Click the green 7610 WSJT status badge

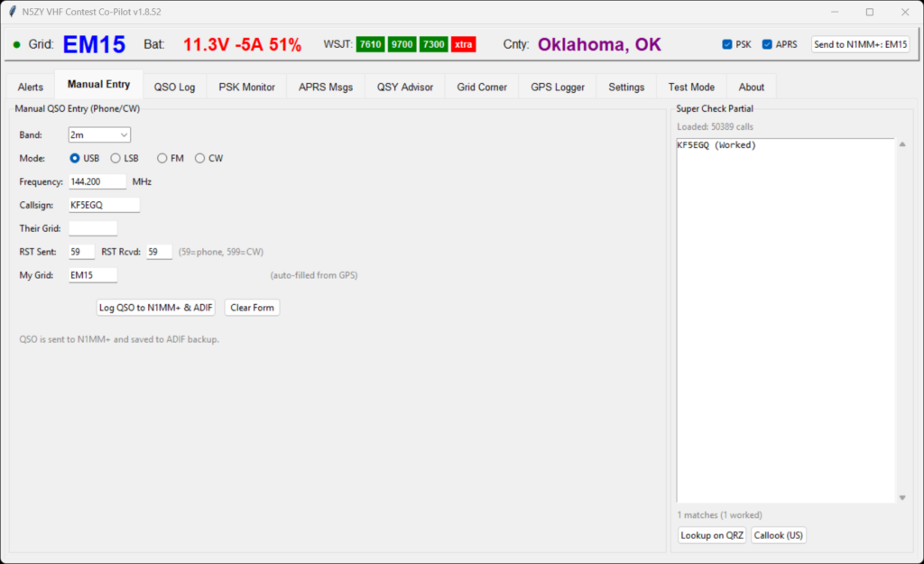tap(370, 44)
